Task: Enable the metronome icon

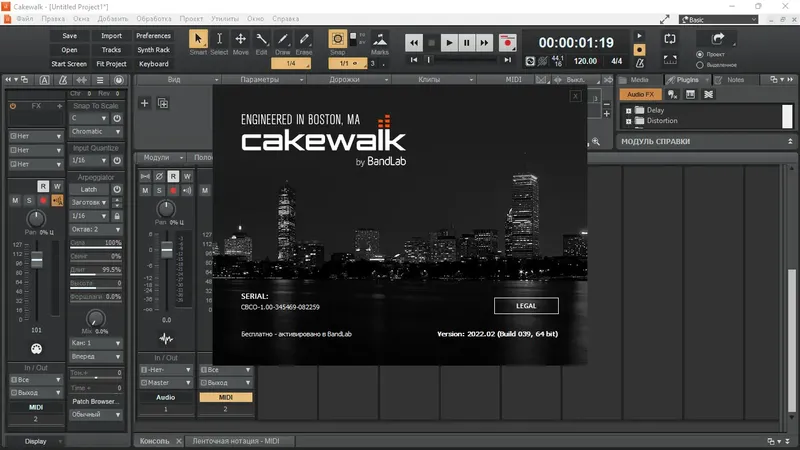Action: (x=639, y=63)
